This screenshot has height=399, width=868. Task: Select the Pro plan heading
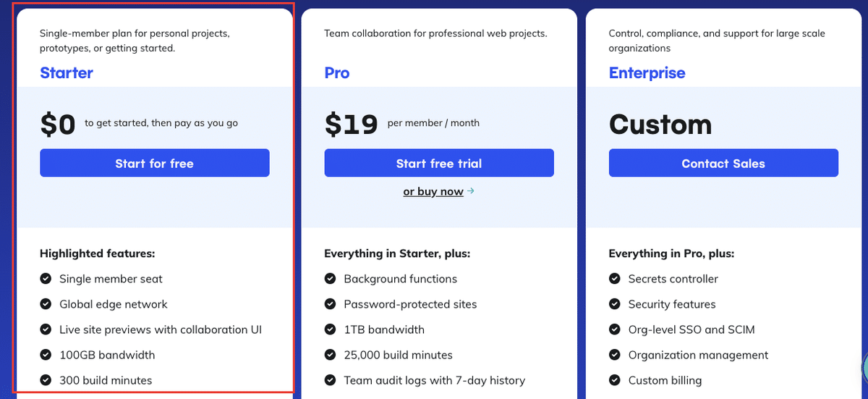(x=337, y=73)
